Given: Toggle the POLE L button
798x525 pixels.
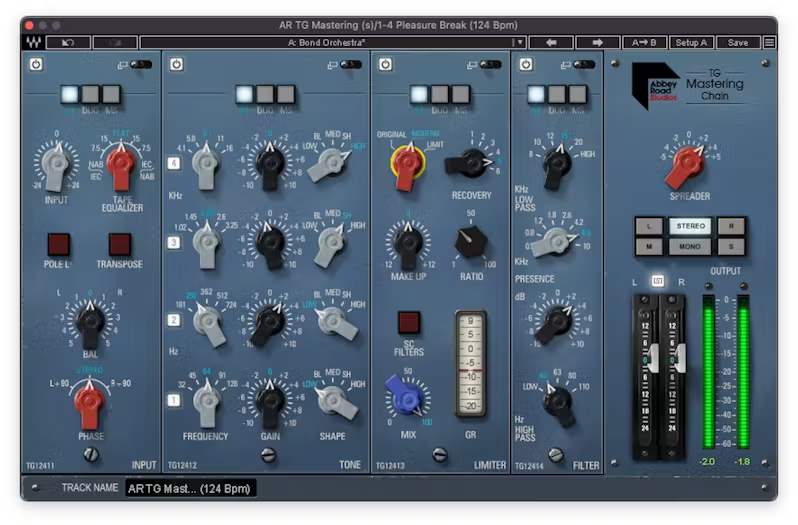Looking at the screenshot, I should coord(59,245).
